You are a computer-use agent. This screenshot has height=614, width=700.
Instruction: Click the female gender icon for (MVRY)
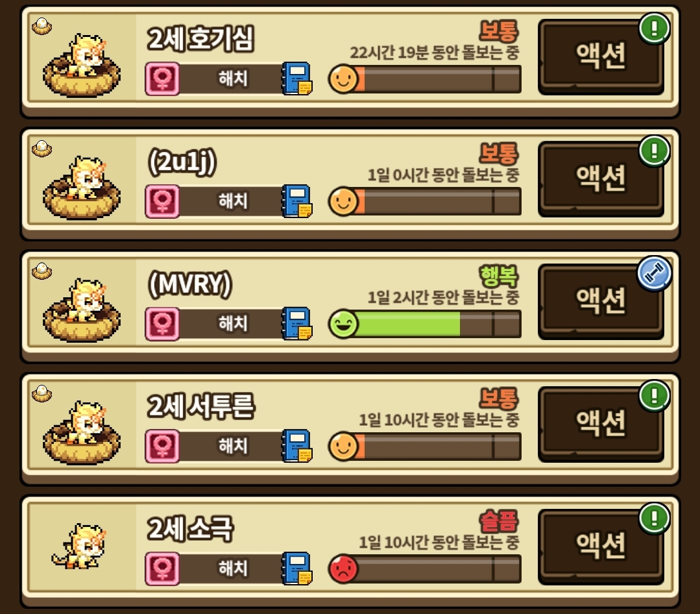pyautogui.click(x=162, y=324)
